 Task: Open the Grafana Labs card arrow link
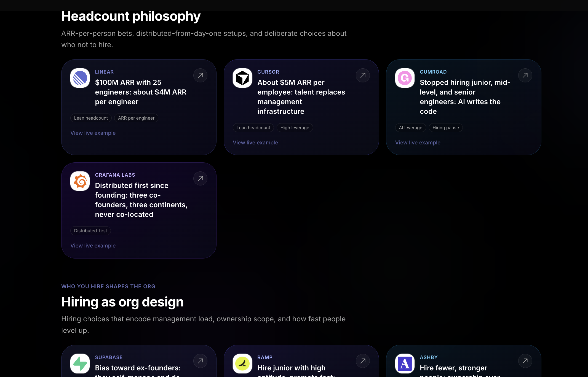click(200, 178)
